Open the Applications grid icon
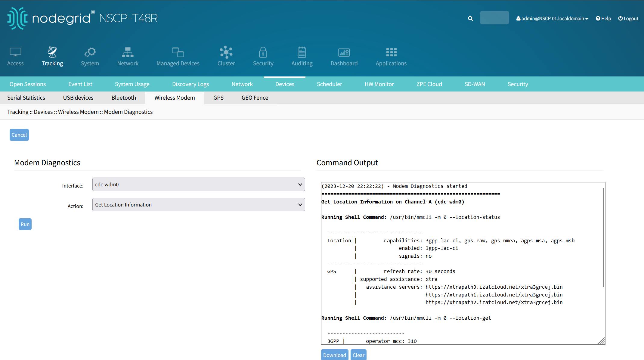This screenshot has width=644, height=360. tap(391, 52)
